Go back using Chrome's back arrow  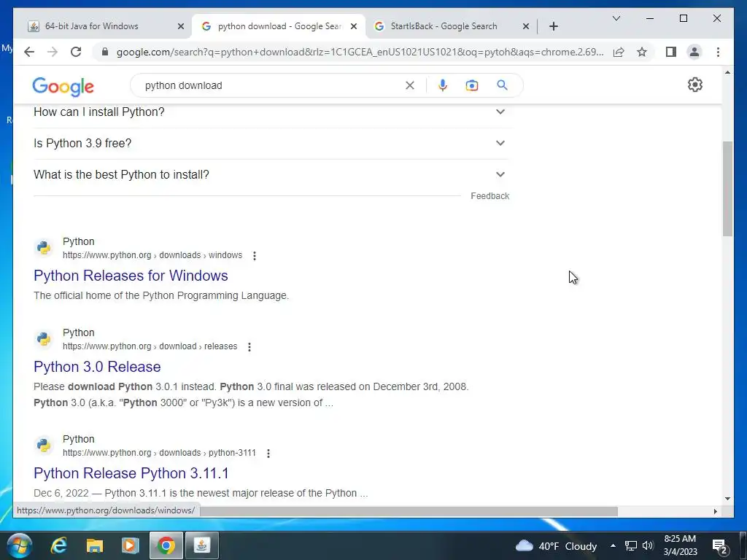coord(29,52)
